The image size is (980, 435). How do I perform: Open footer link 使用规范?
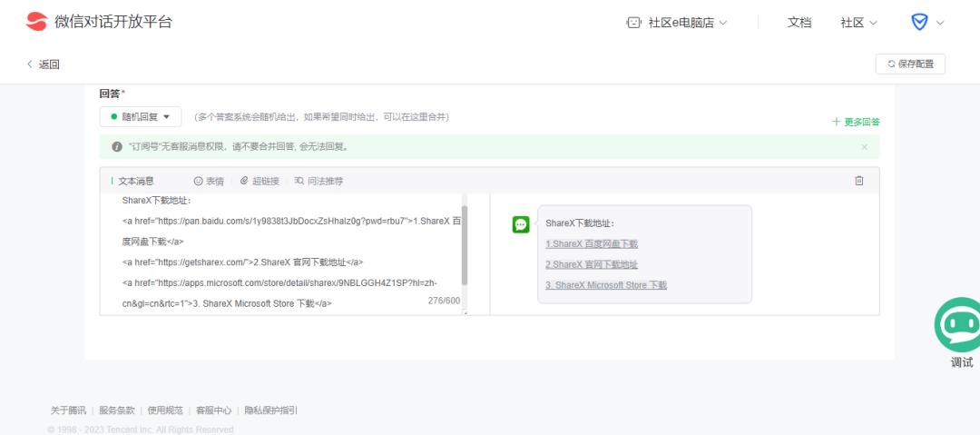pos(165,410)
